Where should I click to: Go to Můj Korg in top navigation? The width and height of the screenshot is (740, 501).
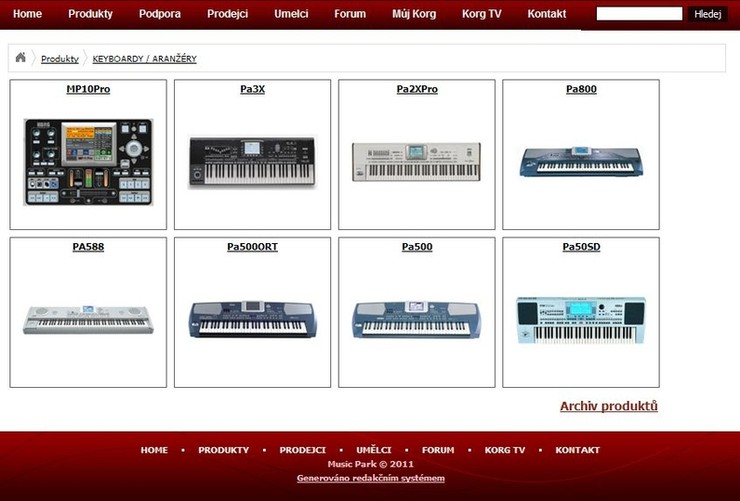[x=414, y=14]
